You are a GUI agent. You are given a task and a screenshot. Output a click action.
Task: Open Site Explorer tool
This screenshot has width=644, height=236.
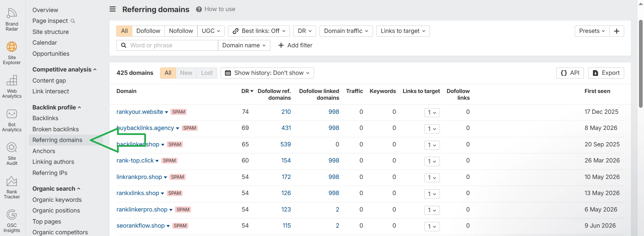(x=12, y=53)
